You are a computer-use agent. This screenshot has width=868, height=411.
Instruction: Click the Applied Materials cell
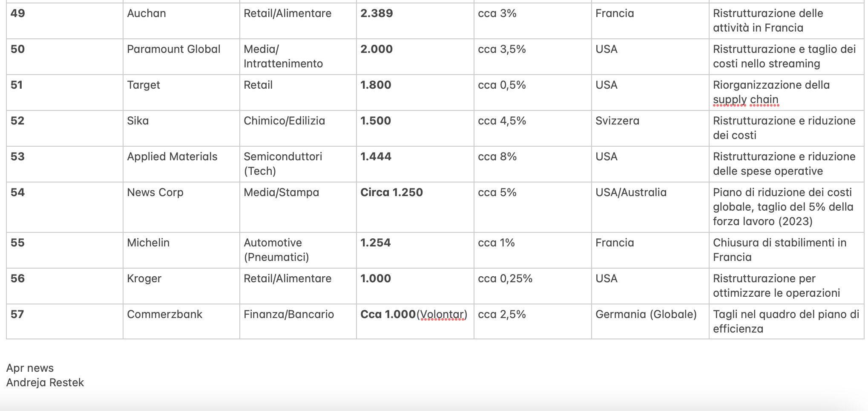pos(172,157)
